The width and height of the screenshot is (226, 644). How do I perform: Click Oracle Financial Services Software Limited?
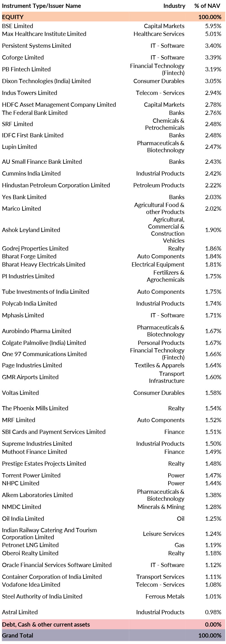point(57,565)
